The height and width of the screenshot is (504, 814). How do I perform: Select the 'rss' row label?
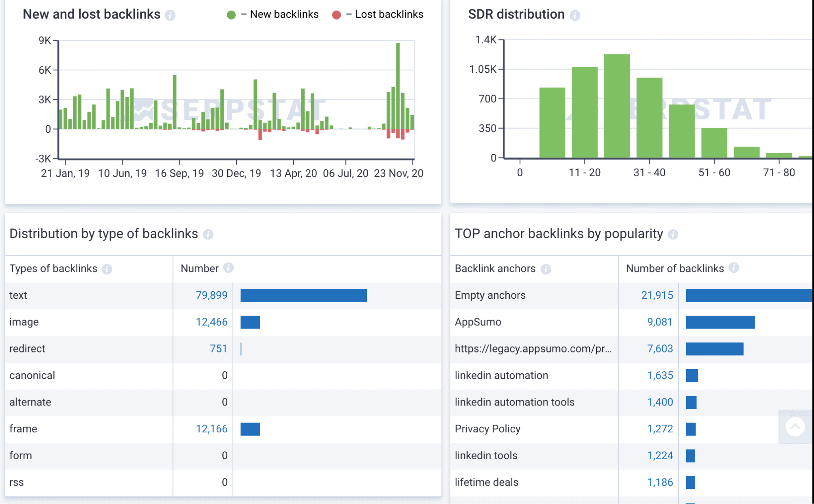click(x=16, y=482)
